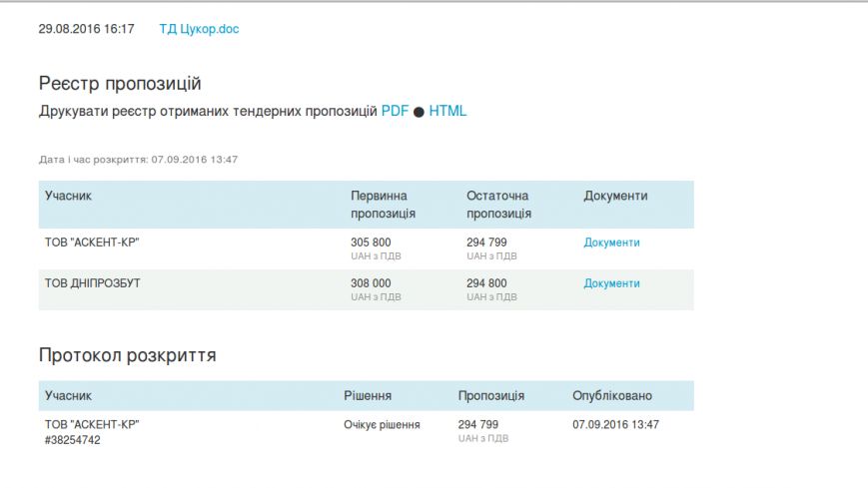The height and width of the screenshot is (488, 868).
Task: Select the final bid 294 799 in registry
Action: tap(486, 243)
